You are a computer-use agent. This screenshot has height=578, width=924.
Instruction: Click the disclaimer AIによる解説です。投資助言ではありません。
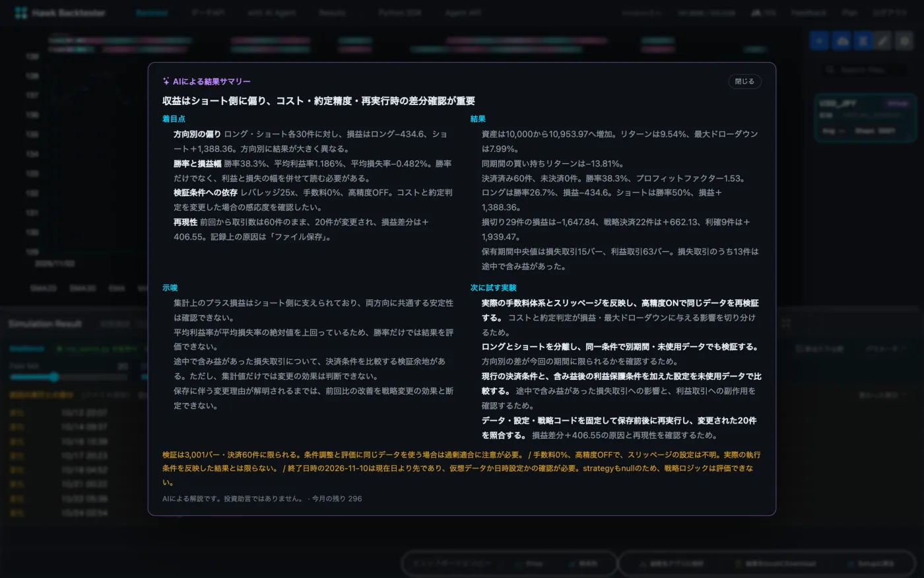coord(232,499)
